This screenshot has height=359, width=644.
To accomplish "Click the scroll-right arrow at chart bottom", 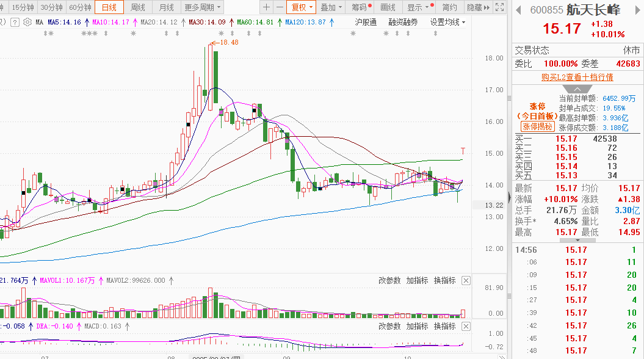I will pos(502,357).
